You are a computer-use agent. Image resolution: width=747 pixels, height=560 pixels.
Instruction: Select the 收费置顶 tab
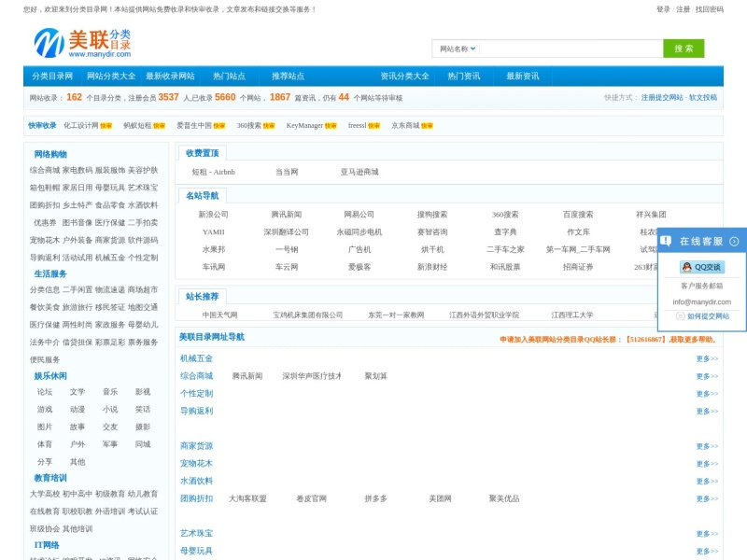coord(202,153)
